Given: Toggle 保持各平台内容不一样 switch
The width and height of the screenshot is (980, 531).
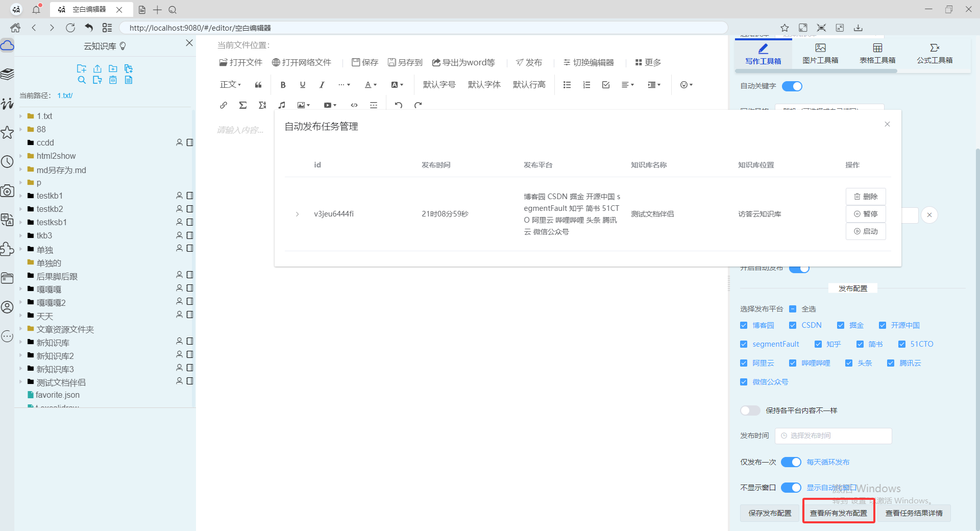Looking at the screenshot, I should coord(750,410).
